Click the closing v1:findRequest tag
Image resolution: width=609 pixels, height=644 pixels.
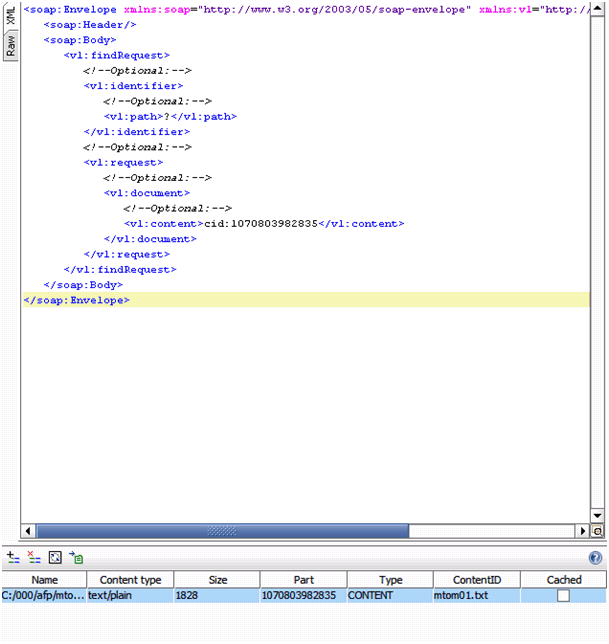pyautogui.click(x=120, y=270)
